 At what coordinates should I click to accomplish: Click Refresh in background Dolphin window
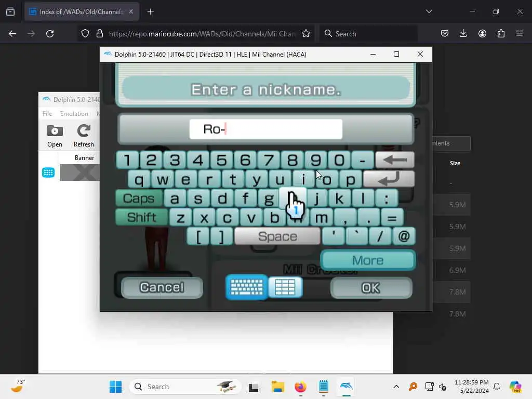(84, 136)
